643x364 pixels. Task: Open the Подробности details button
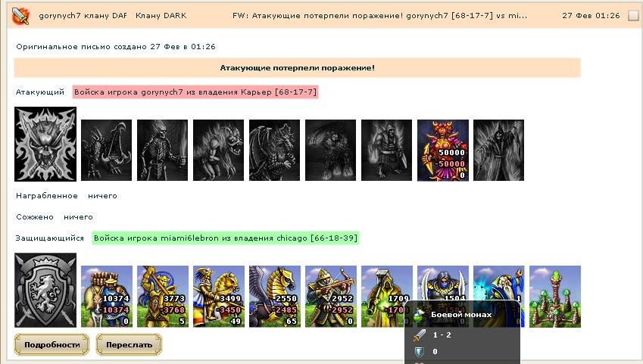point(52,345)
